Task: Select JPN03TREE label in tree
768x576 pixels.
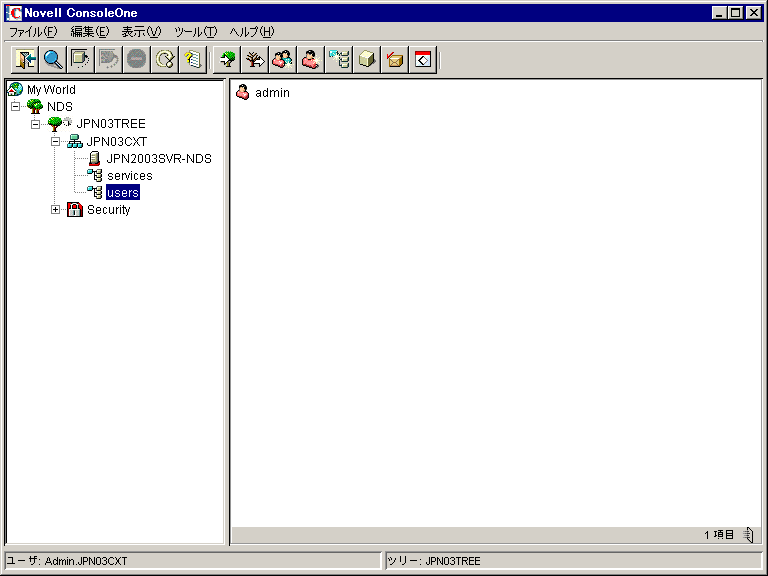Action: (111, 124)
